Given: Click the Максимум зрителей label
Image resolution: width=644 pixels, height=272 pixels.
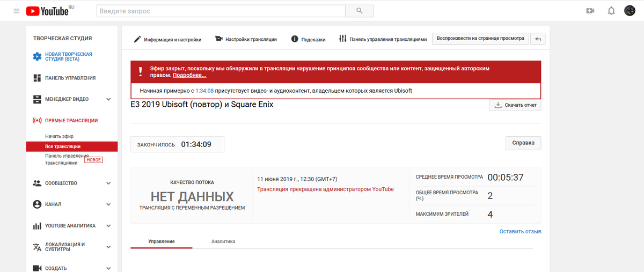Looking at the screenshot, I should [442, 214].
